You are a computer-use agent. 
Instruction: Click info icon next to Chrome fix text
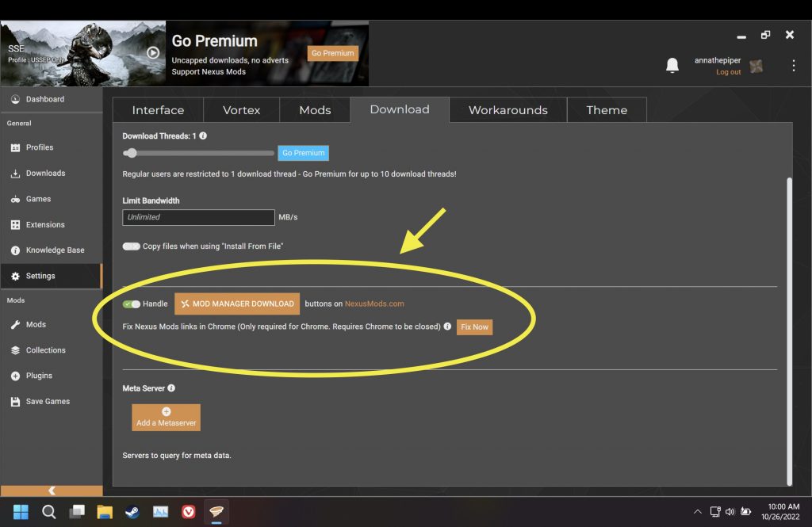(x=447, y=327)
